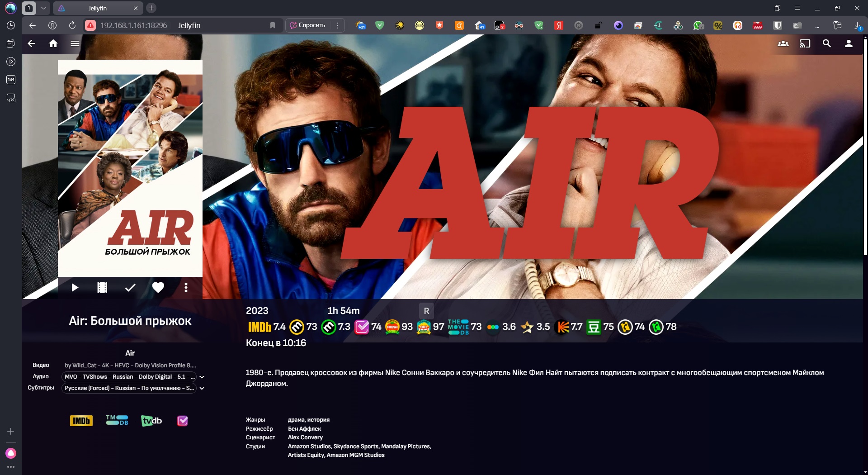Click the hot audience 97 rating
This screenshot has height=475, width=868.
point(430,327)
